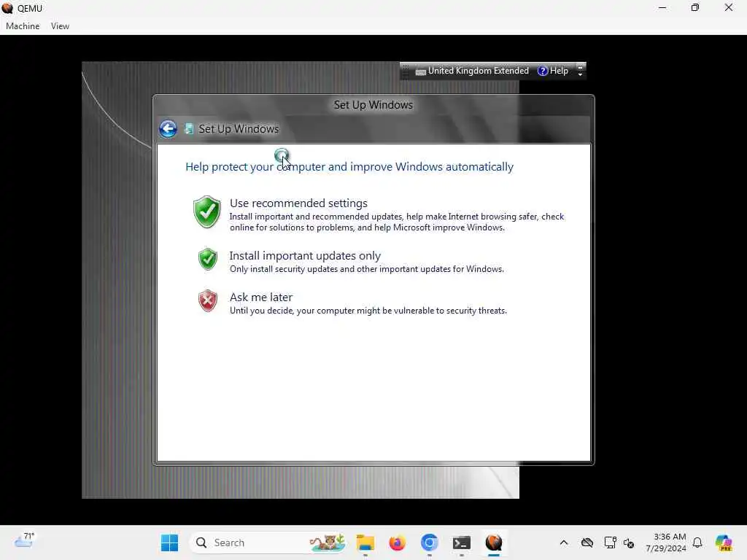
Task: Click the green shield beside Install important updates
Action: (208, 259)
